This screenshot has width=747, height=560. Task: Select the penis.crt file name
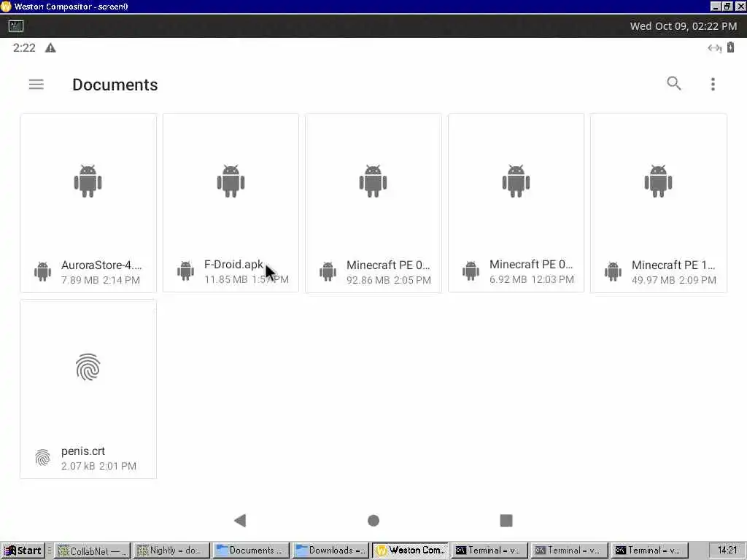pyautogui.click(x=83, y=451)
